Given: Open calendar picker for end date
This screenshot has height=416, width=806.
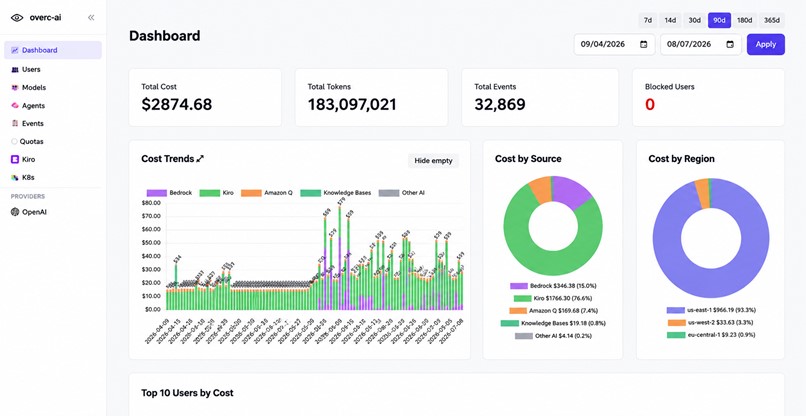Looking at the screenshot, I should click(730, 44).
